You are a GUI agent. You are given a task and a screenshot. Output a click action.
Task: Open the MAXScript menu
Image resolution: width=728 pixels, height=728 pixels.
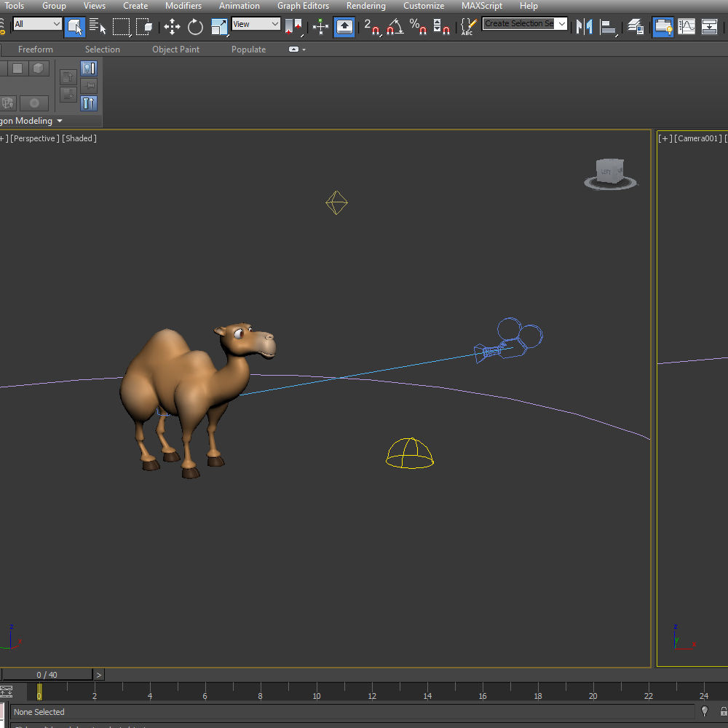(481, 6)
